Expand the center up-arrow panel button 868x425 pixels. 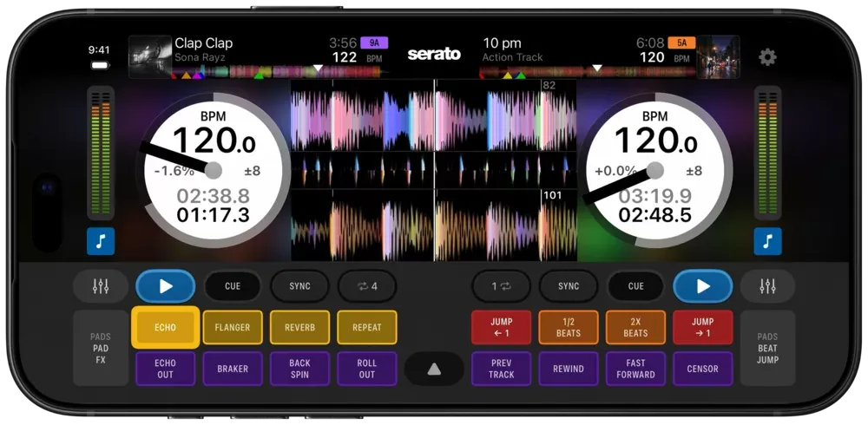click(x=434, y=369)
